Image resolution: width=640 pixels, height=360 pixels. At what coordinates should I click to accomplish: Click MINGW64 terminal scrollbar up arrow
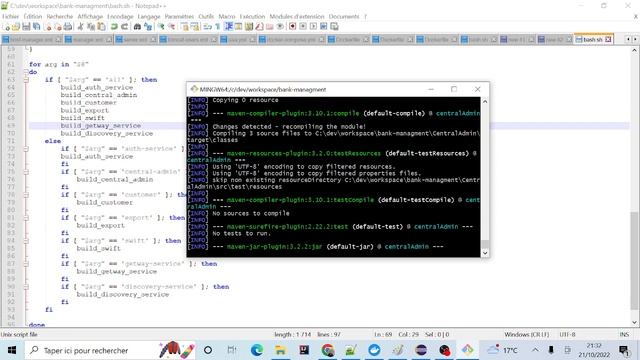pos(485,101)
